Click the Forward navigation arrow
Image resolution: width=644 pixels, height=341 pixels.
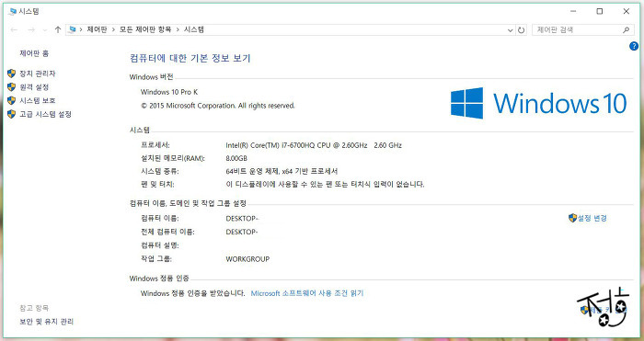[x=31, y=30]
